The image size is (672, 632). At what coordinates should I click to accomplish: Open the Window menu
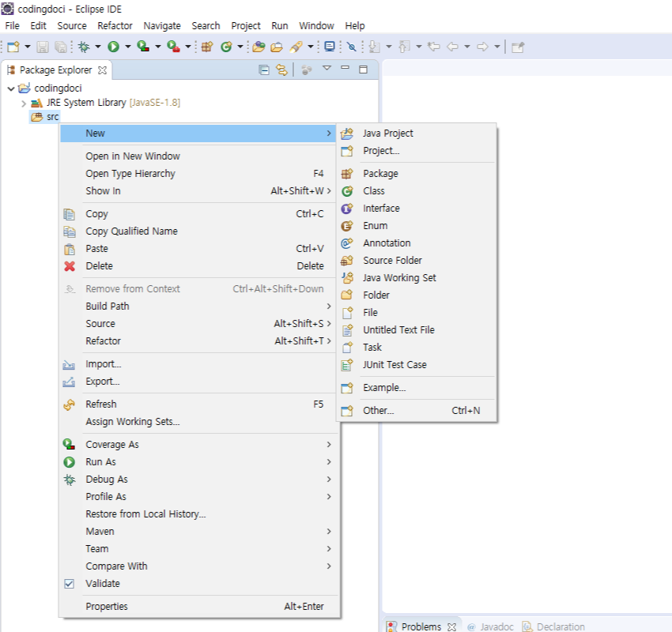316,26
